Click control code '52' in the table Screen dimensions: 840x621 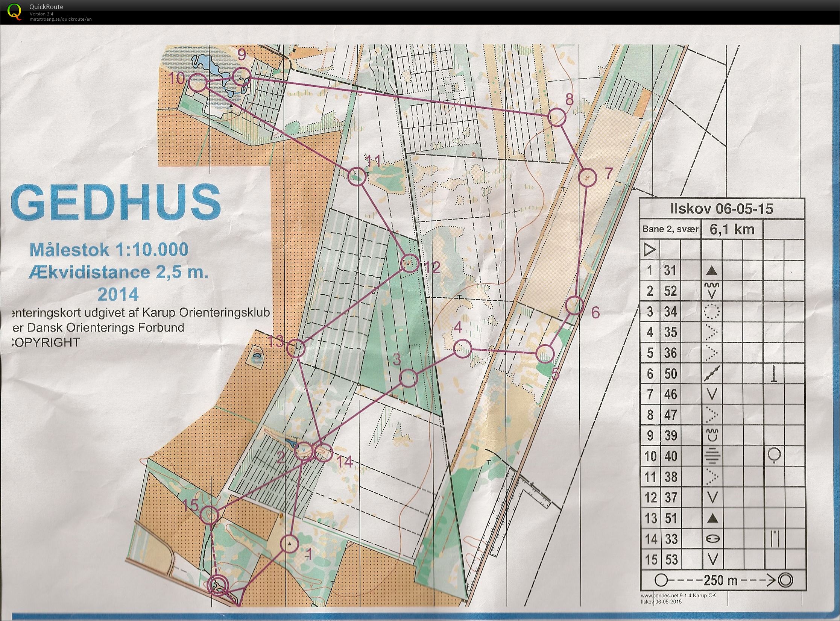pos(670,291)
